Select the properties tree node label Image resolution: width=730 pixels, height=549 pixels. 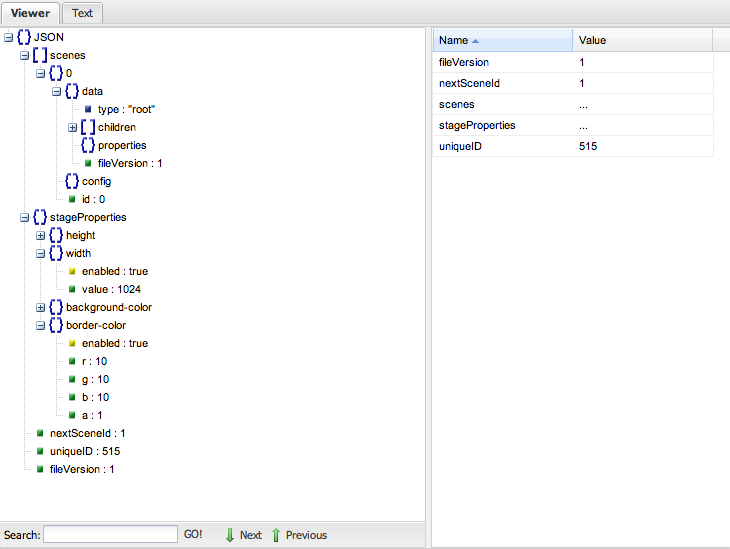click(122, 145)
